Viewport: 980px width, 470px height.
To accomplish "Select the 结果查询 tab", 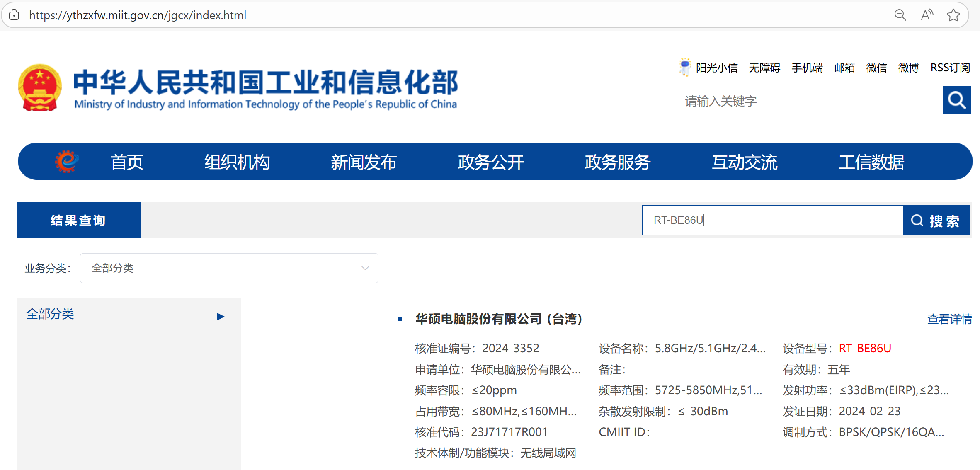I will pos(79,220).
